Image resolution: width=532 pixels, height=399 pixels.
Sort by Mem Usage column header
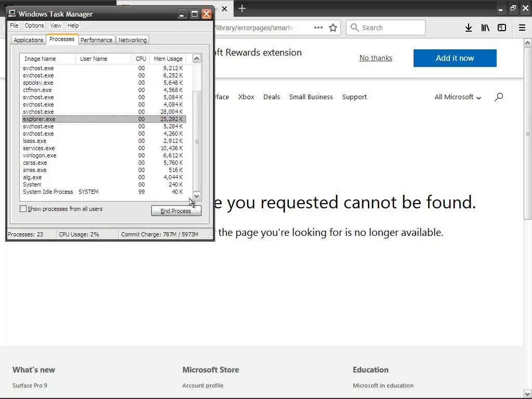point(168,59)
